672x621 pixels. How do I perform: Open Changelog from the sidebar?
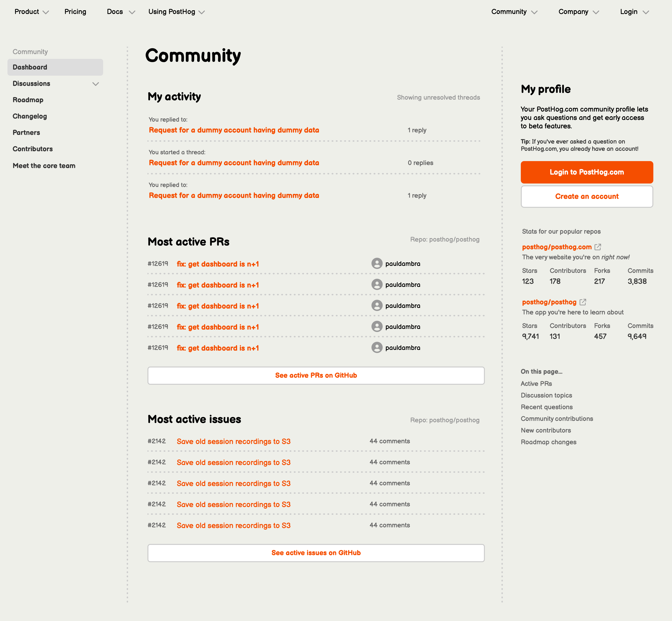click(x=30, y=116)
